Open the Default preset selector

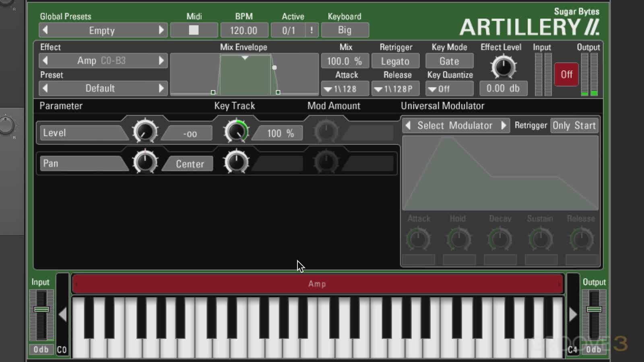pyautogui.click(x=101, y=88)
